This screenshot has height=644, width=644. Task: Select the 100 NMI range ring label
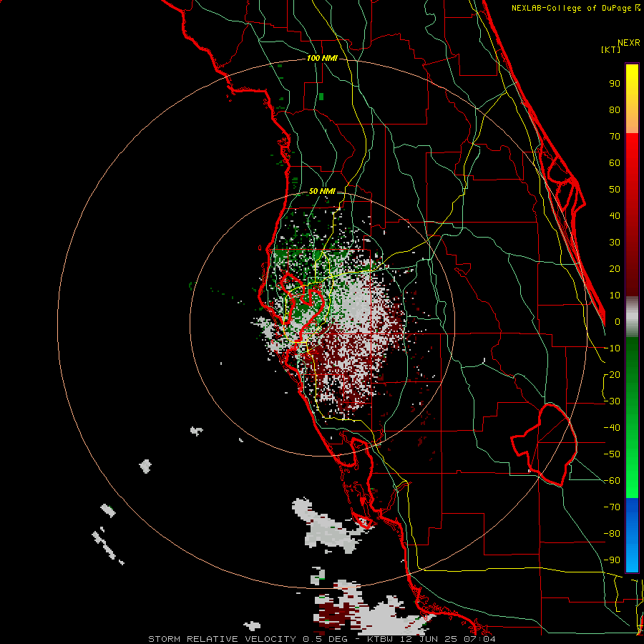322,59
